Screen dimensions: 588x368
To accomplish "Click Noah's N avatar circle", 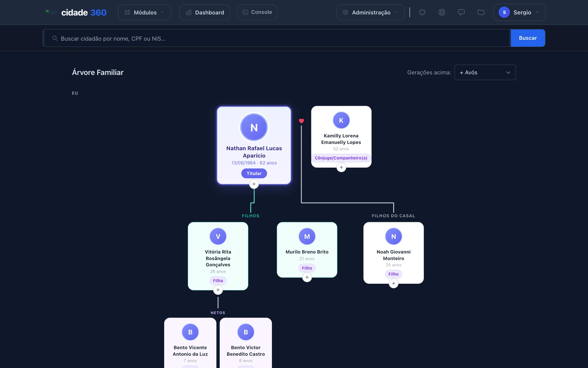I will 394,236.
